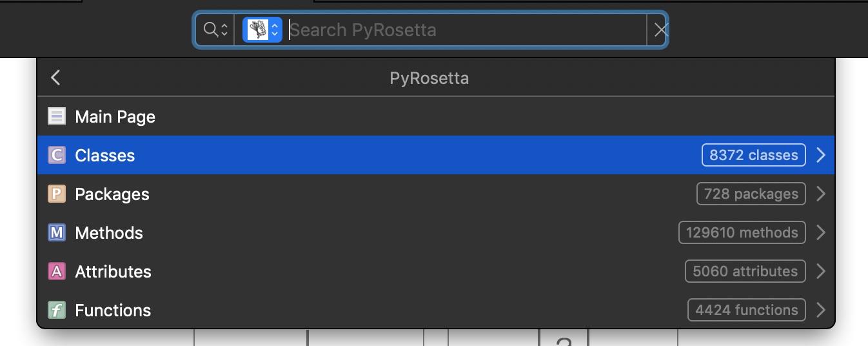
Task: Expand the Methods list chevron
Action: tap(821, 232)
